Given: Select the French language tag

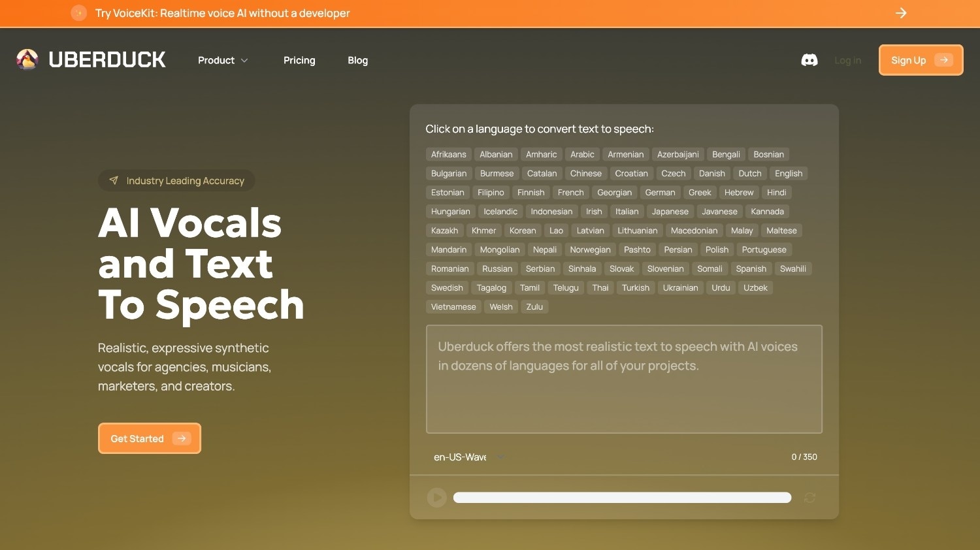Looking at the screenshot, I should pos(571,193).
